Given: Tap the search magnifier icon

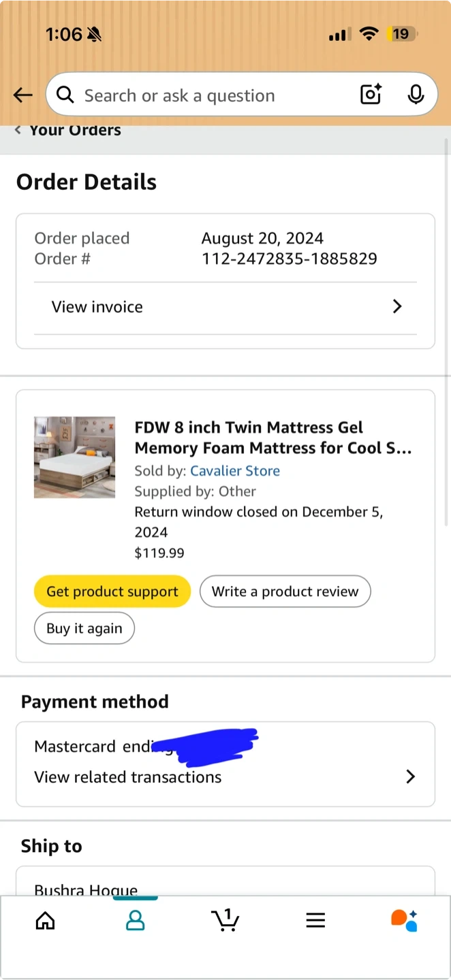Looking at the screenshot, I should point(65,95).
